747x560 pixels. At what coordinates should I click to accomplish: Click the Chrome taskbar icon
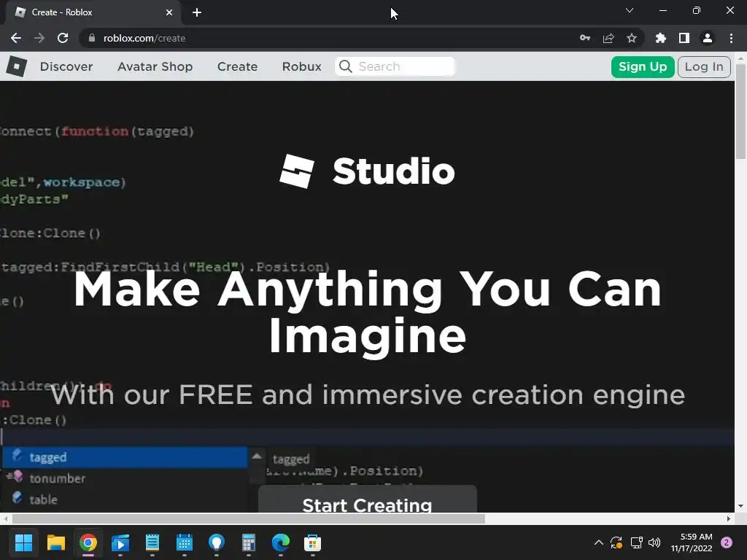[x=88, y=542]
